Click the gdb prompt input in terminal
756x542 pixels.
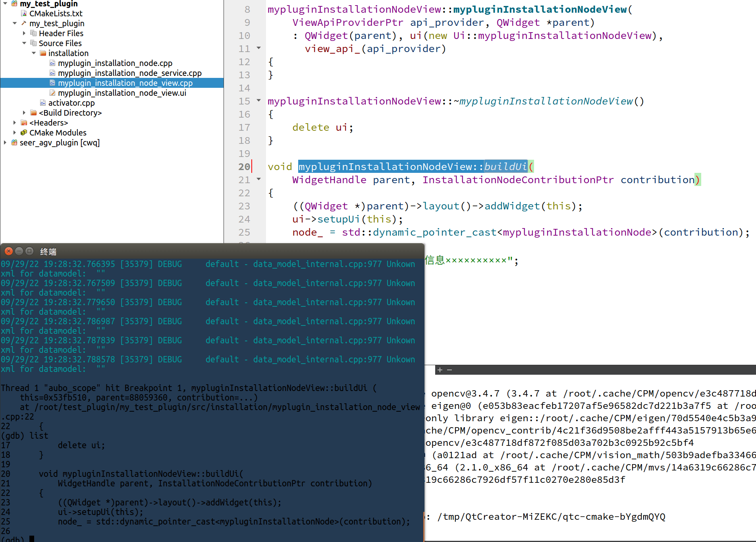(32, 539)
